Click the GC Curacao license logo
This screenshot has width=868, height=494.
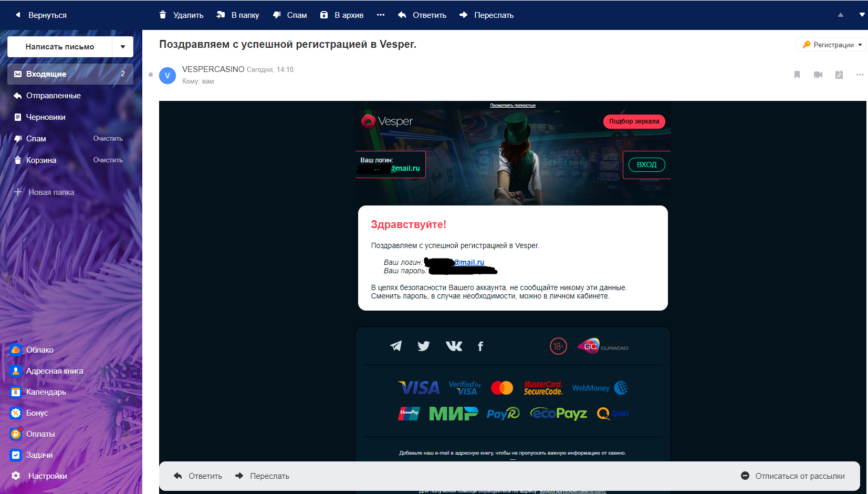point(603,346)
